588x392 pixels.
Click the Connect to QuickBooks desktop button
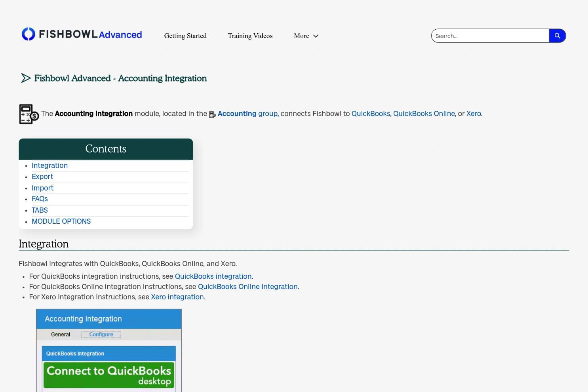pos(109,375)
